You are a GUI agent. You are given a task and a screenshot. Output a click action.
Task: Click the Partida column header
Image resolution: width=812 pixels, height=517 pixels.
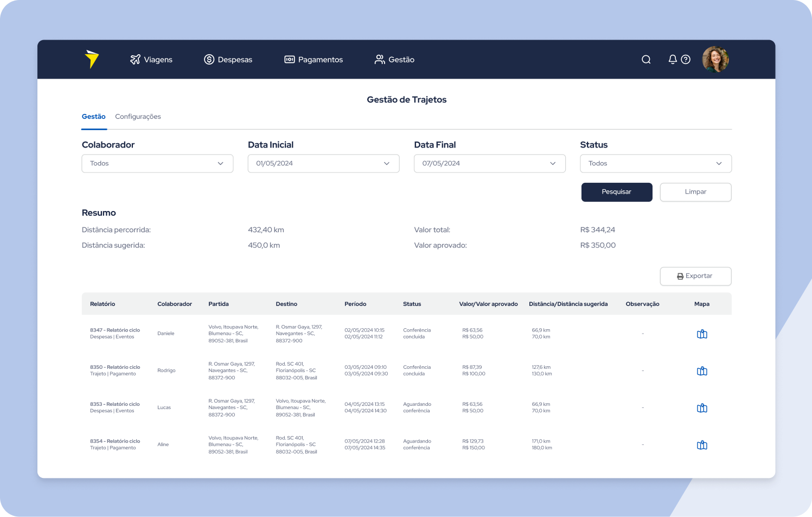[x=219, y=304]
